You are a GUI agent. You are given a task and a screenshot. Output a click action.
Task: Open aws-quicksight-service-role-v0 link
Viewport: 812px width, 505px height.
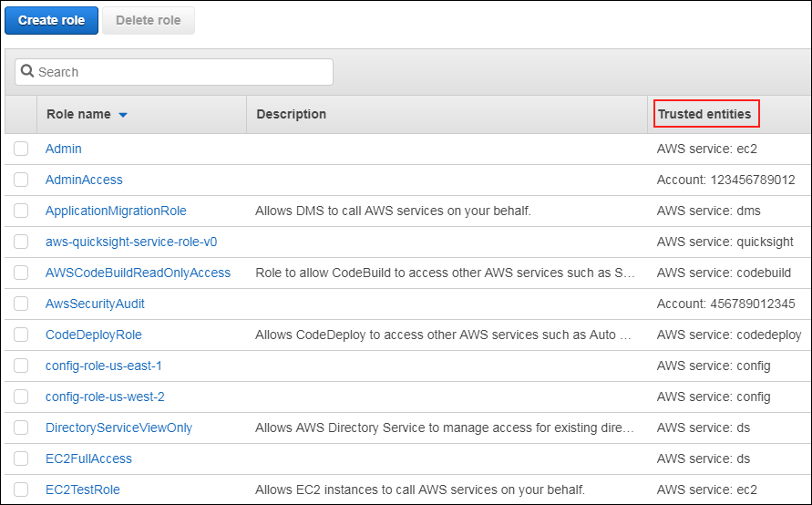click(x=131, y=242)
